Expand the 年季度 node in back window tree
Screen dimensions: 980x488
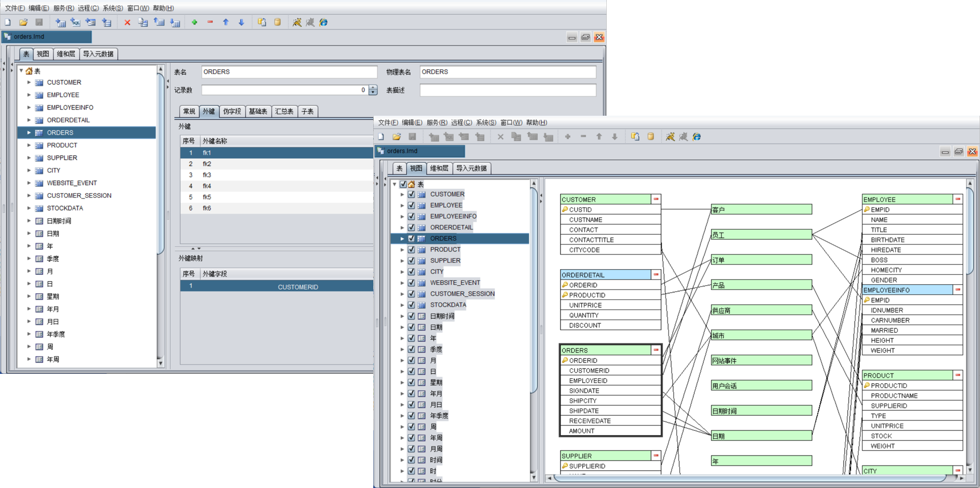pos(29,334)
